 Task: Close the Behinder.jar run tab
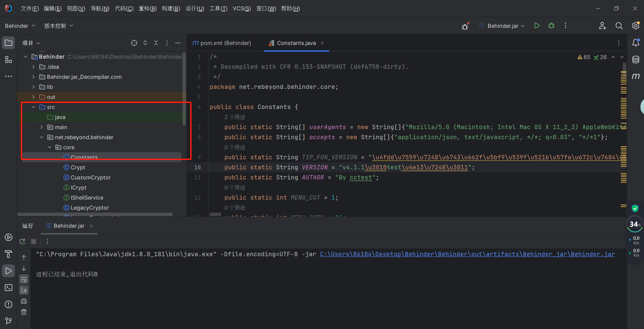[x=92, y=226]
